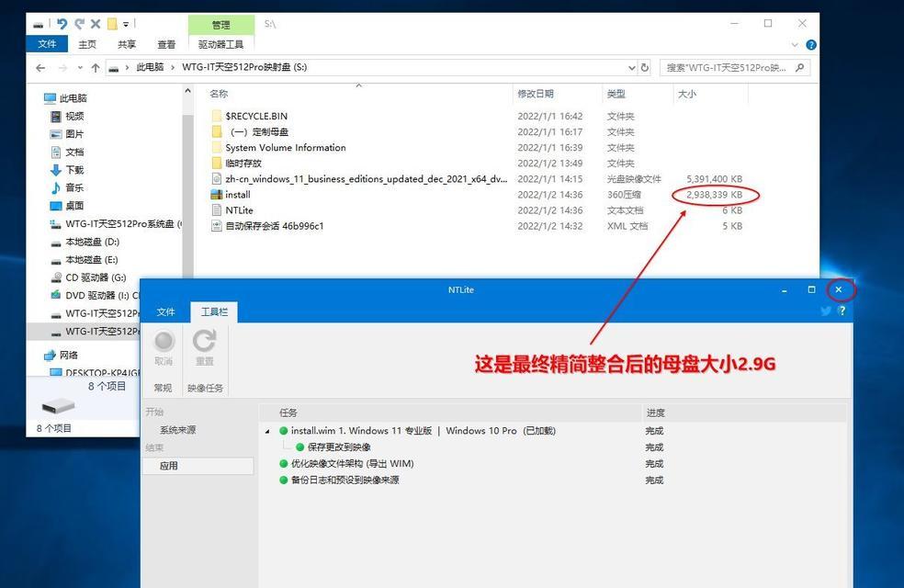This screenshot has width=904, height=588.
Task: Open 应用 page in NTLite sidebar
Action: (198, 466)
